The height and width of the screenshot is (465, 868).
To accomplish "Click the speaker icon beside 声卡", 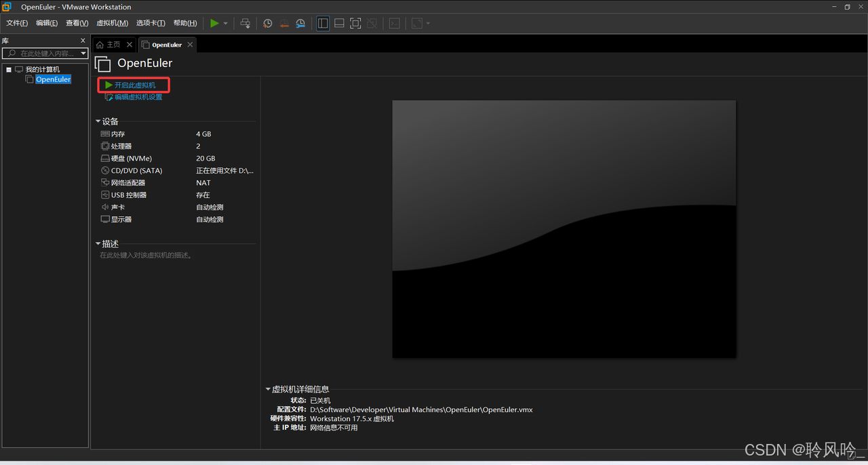I will [105, 207].
